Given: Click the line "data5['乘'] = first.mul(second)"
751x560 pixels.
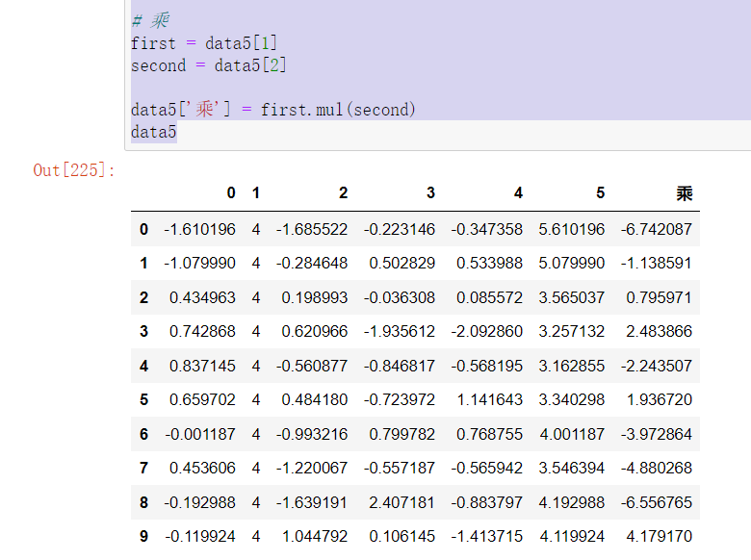Looking at the screenshot, I should point(273,110).
